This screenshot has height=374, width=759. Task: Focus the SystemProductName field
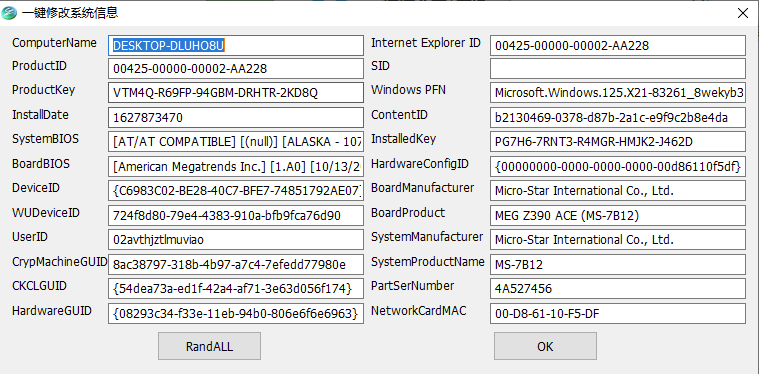coord(618,264)
